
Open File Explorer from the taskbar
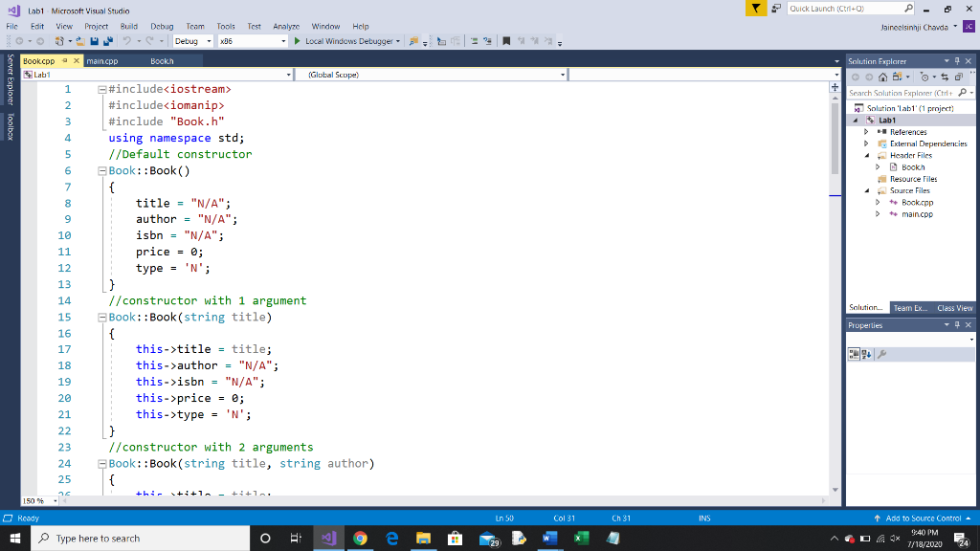click(423, 538)
